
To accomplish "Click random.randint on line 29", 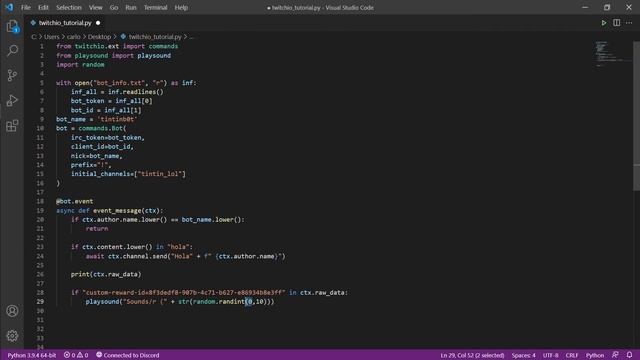I will (x=219, y=302).
